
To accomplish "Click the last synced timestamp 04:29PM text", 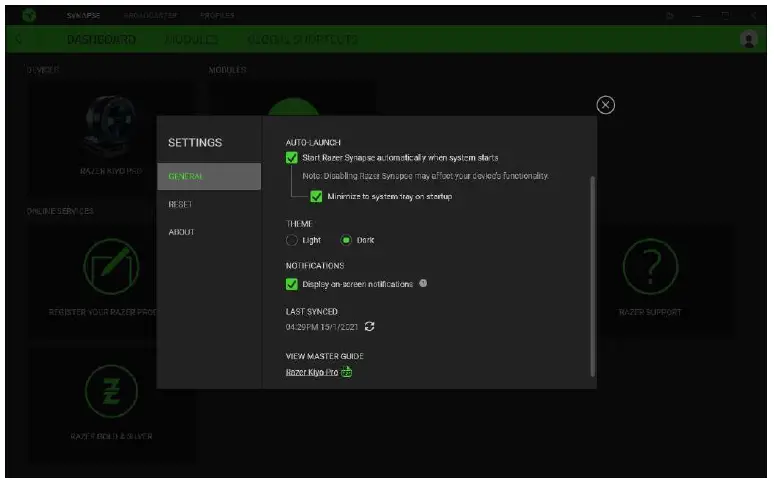I will click(322, 327).
